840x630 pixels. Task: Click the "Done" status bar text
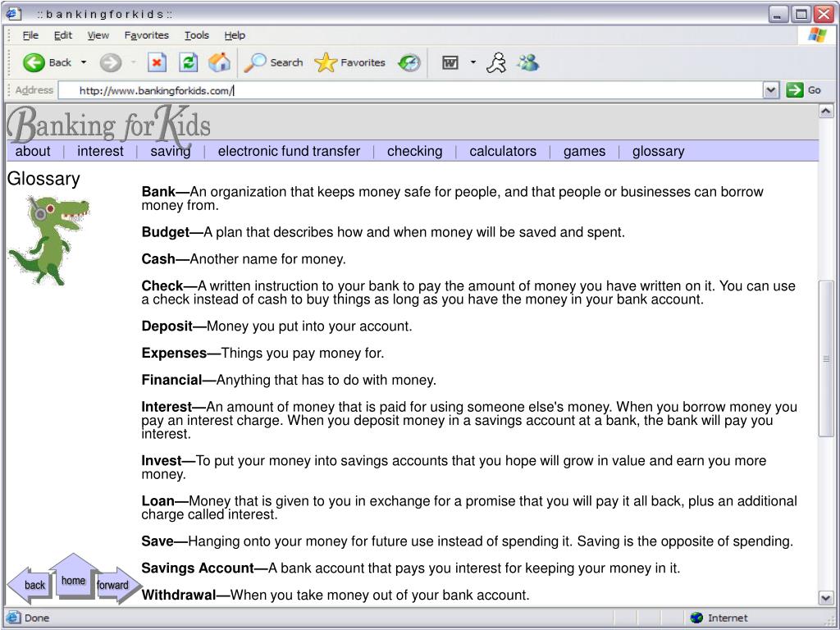(37, 618)
